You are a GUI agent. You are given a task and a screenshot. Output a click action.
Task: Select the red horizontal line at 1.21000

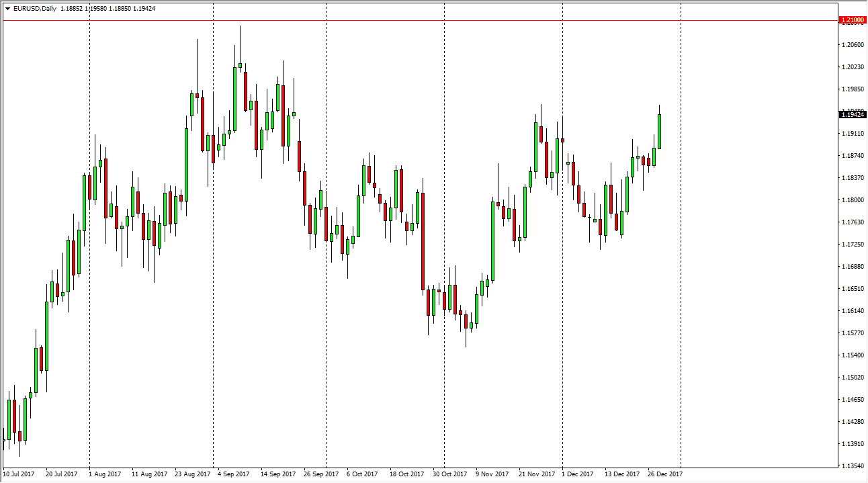(x=403, y=20)
